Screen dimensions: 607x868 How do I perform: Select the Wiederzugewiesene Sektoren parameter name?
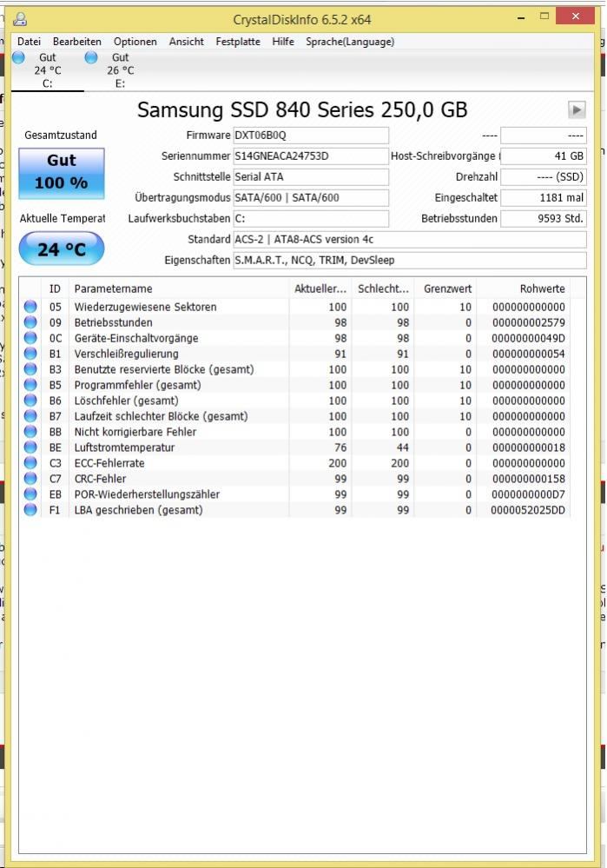click(x=146, y=307)
